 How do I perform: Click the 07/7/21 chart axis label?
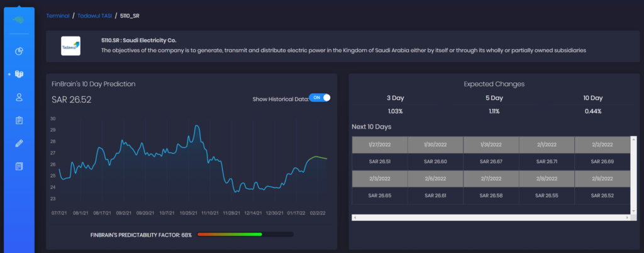59,213
